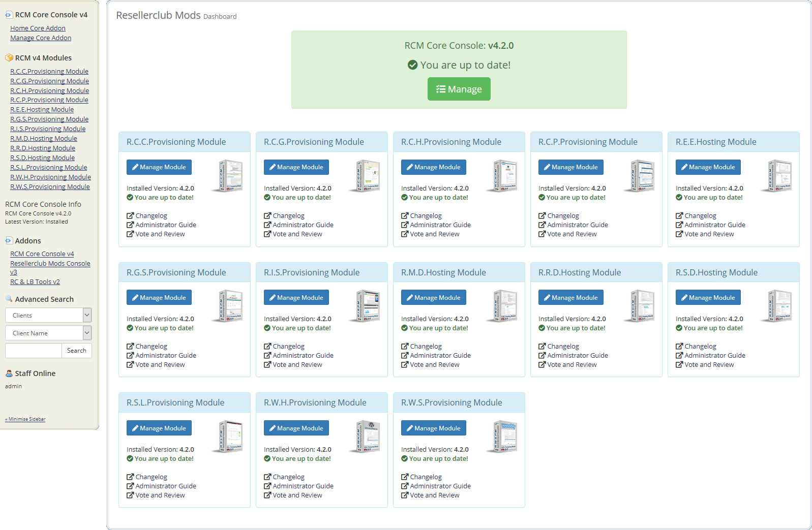Open RCM Core Console v4 addon link

[42, 254]
